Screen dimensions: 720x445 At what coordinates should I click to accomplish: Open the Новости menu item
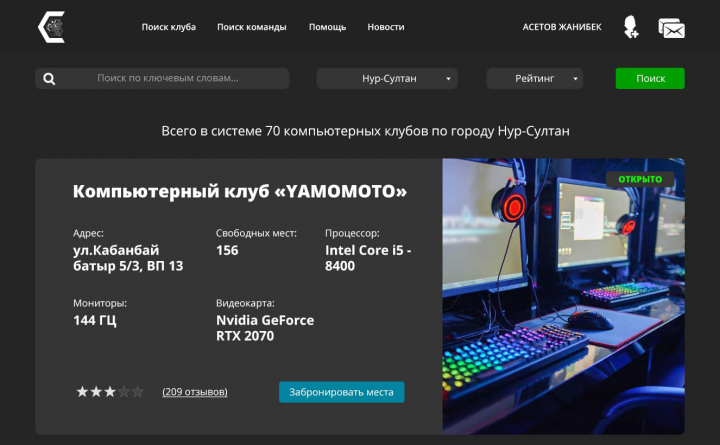pos(386,27)
